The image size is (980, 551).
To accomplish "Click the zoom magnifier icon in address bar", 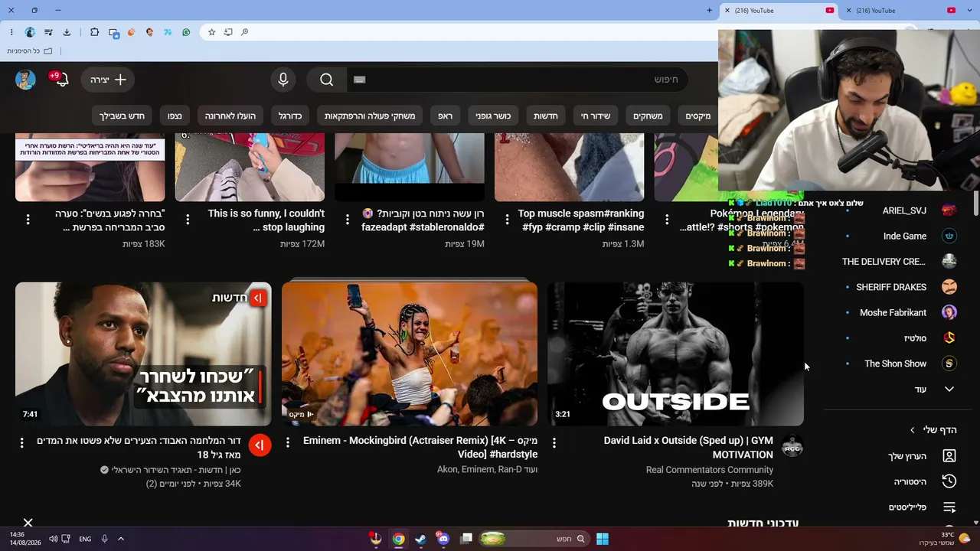I will coord(245,32).
